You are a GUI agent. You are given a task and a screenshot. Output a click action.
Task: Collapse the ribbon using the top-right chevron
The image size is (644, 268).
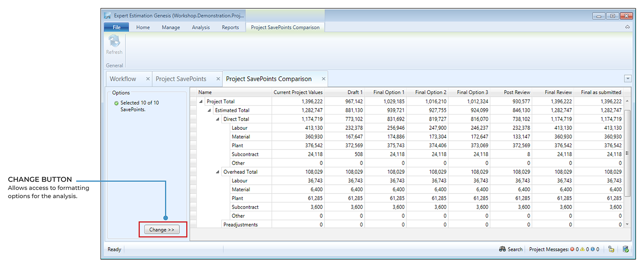[x=627, y=27]
